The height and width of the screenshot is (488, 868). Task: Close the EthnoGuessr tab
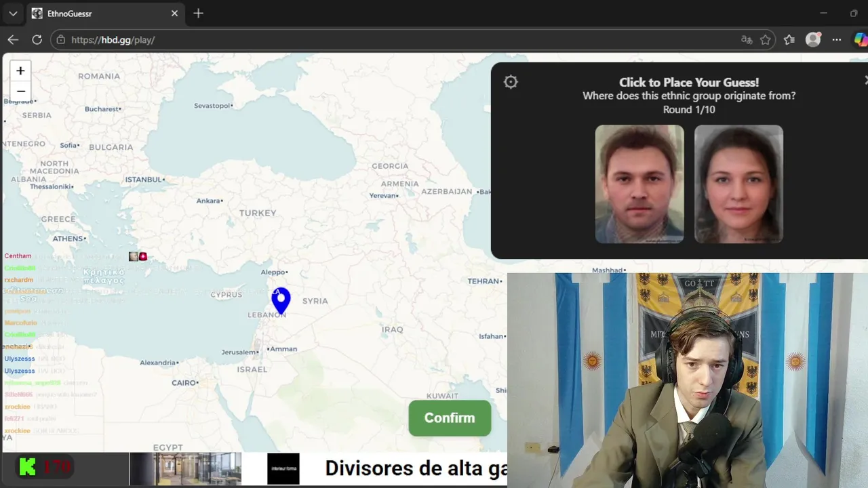[x=174, y=14]
